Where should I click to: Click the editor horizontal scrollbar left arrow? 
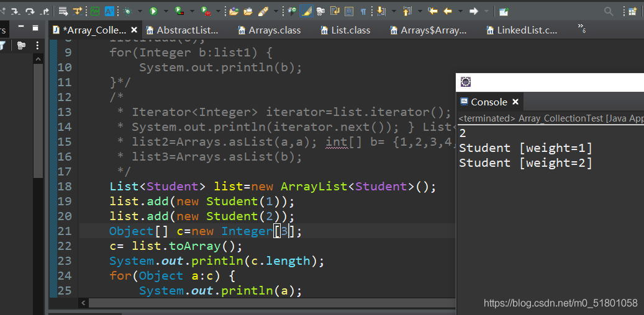(83, 303)
